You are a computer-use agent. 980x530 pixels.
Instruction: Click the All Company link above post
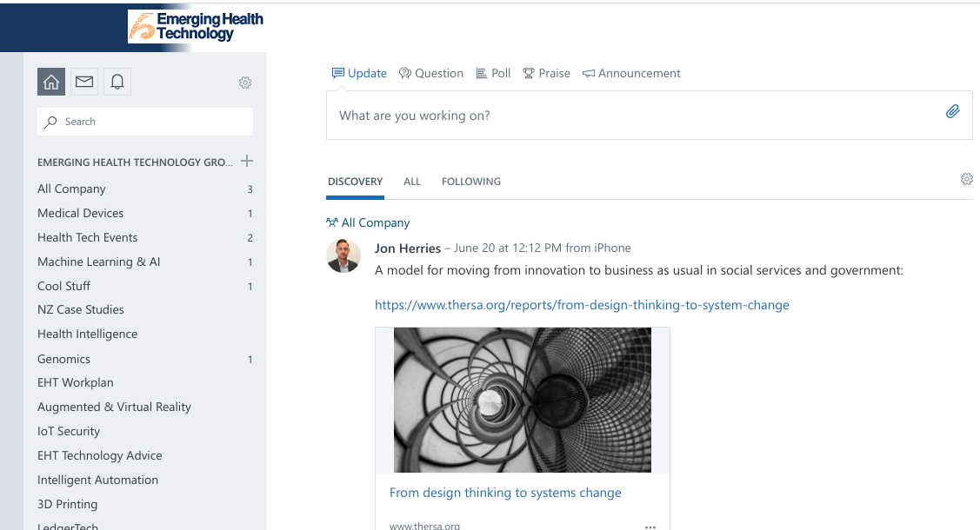click(368, 223)
